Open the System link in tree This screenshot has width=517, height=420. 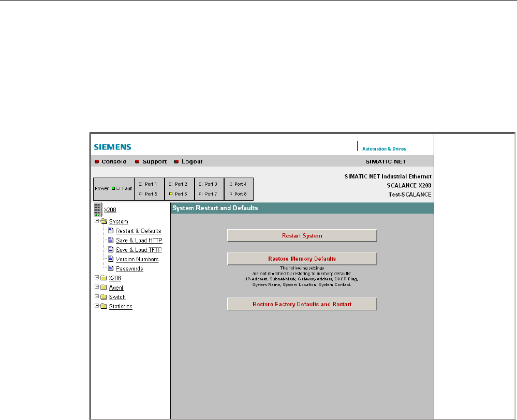(x=119, y=221)
